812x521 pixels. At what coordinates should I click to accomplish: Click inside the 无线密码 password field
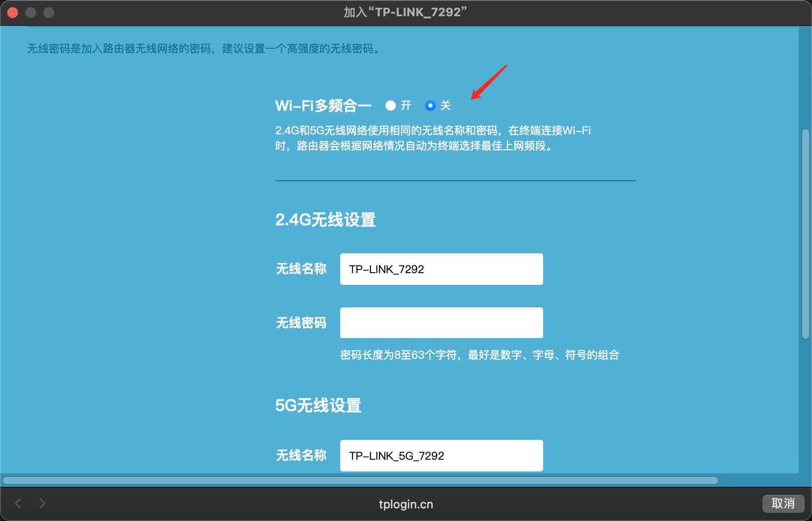441,322
